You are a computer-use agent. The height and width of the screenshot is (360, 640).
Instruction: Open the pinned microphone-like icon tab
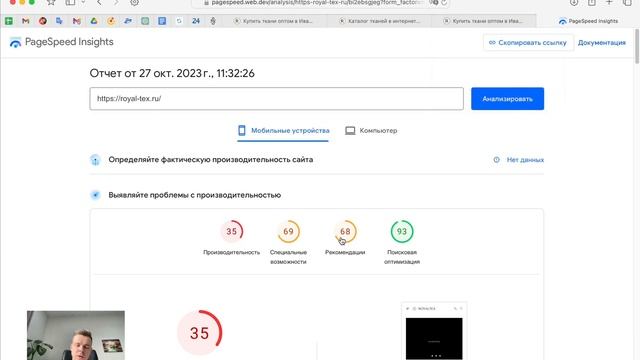coord(213,21)
